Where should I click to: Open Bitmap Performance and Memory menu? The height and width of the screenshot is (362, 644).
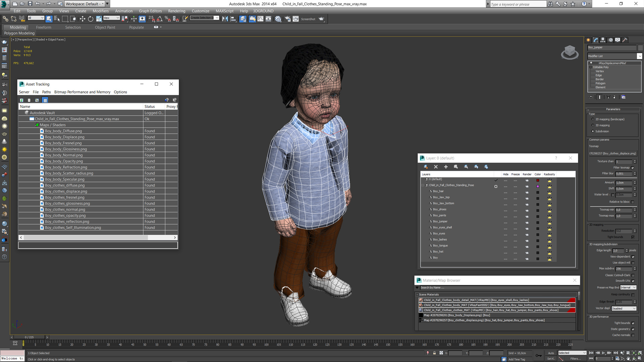(x=82, y=92)
